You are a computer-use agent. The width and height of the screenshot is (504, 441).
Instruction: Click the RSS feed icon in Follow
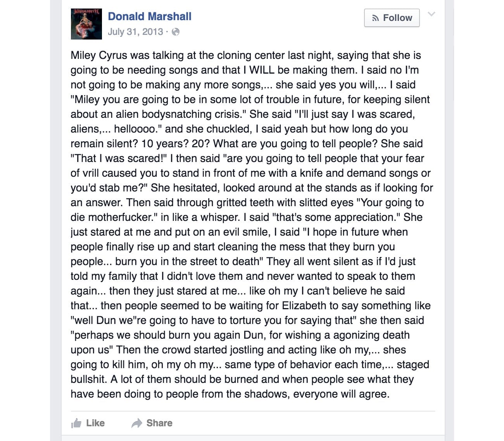pyautogui.click(x=375, y=18)
